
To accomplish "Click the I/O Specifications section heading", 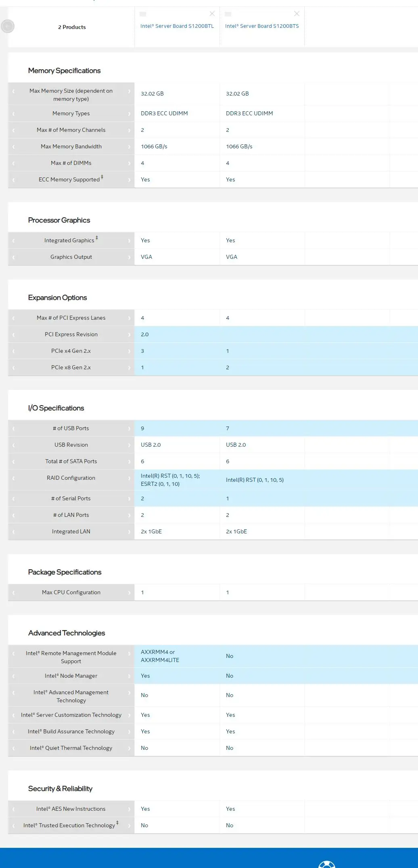I will (x=56, y=408).
